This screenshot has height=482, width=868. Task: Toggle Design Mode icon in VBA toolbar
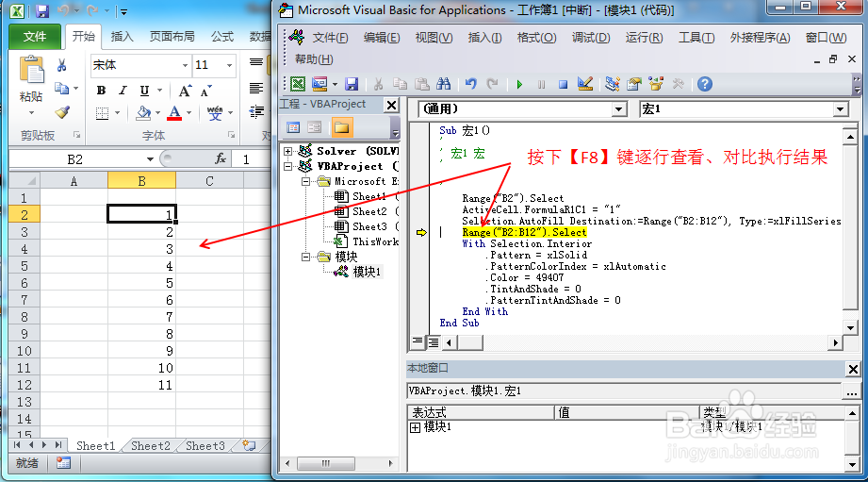585,84
